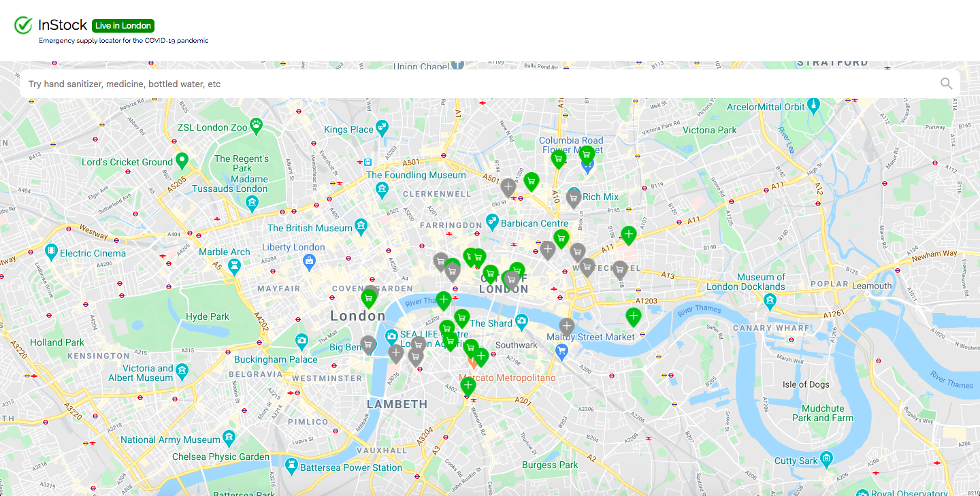Click Battersea Power Station icon
The width and height of the screenshot is (980, 496).
tap(291, 465)
